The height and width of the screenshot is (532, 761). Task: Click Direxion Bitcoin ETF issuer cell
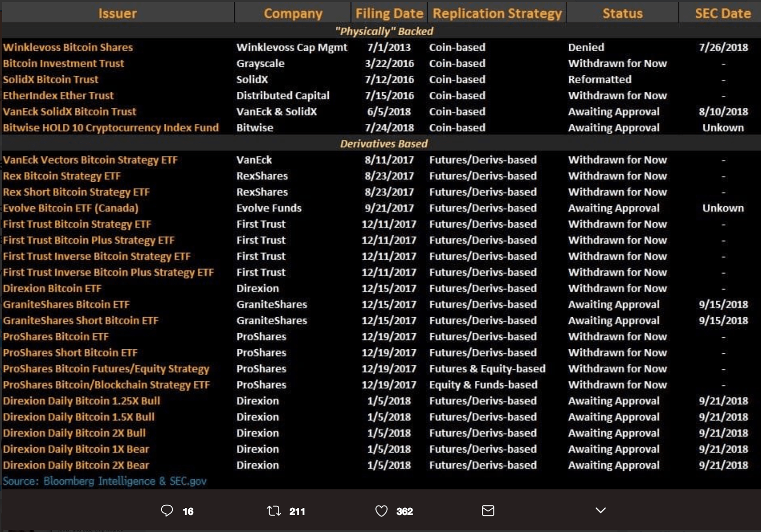click(52, 288)
